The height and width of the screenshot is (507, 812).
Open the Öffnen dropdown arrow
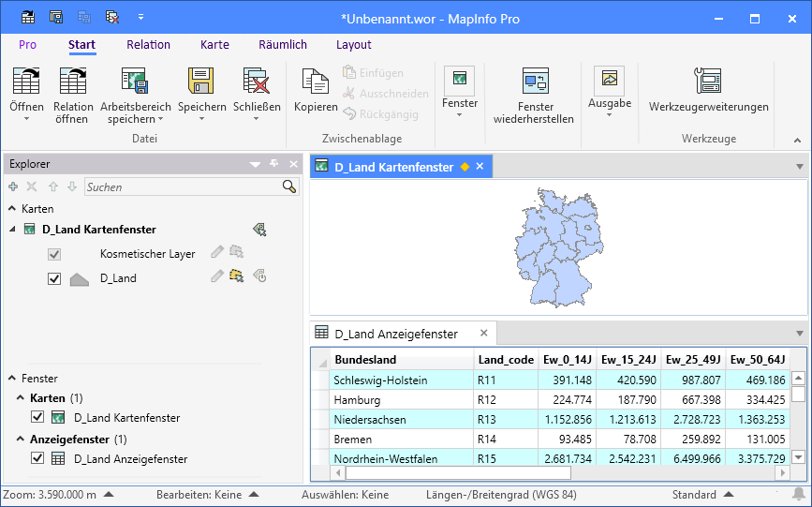click(x=26, y=119)
